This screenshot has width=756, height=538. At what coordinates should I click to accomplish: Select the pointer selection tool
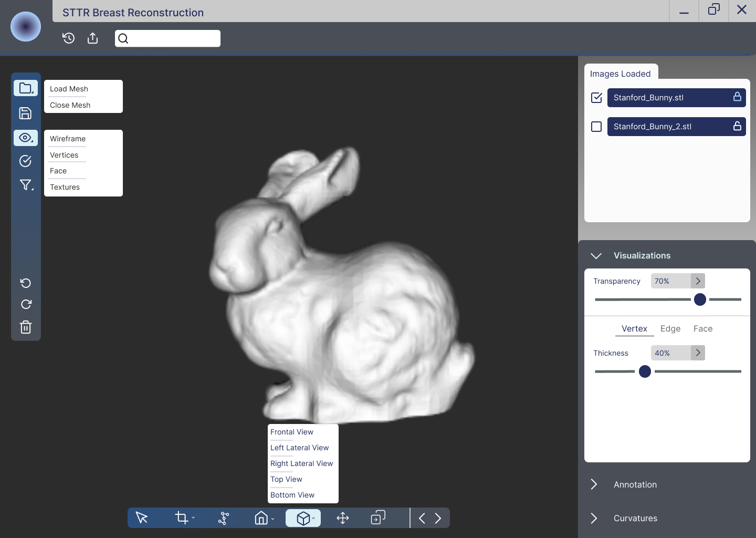(142, 518)
